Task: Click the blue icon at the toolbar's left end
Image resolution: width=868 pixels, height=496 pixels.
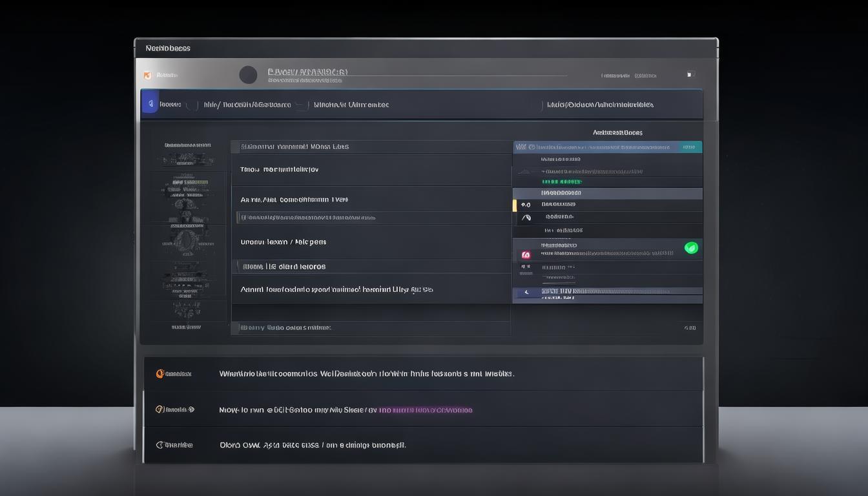Action: (x=149, y=104)
